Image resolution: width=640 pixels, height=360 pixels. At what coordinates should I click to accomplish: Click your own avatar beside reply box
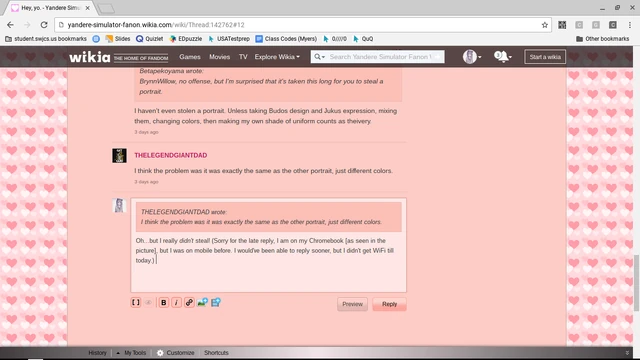(119, 205)
